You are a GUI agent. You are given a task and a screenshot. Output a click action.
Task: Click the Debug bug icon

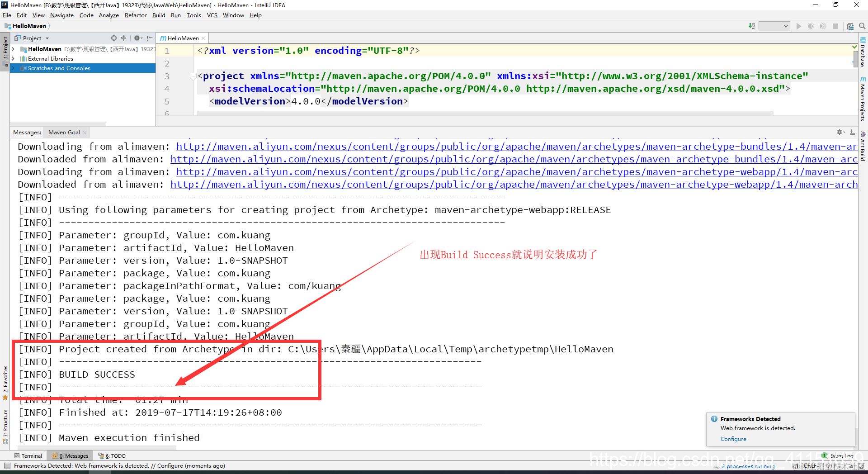point(811,26)
